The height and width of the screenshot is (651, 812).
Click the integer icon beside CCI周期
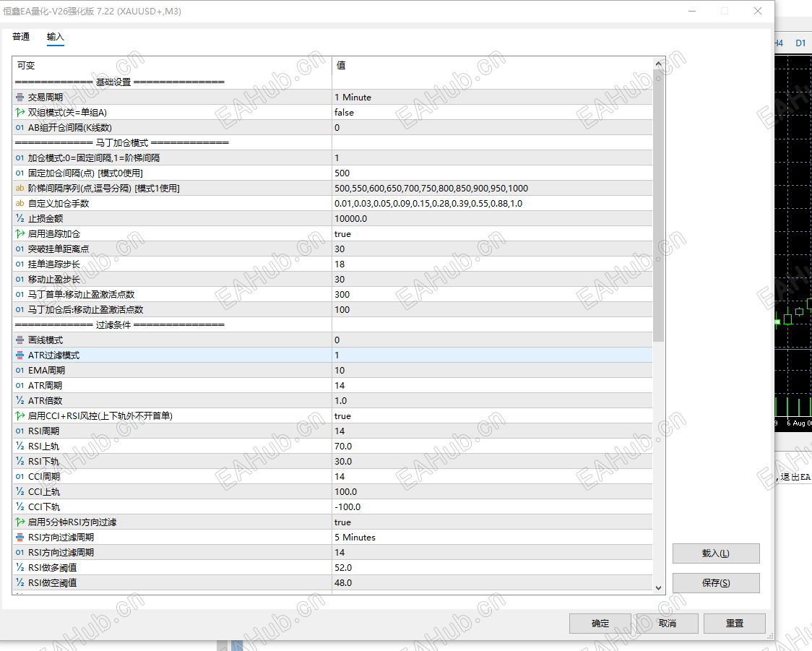tap(20, 476)
